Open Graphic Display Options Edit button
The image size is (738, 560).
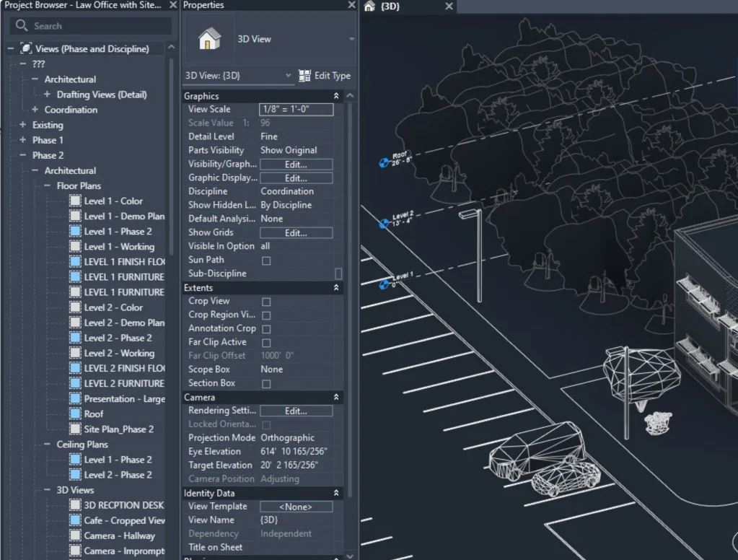point(296,178)
